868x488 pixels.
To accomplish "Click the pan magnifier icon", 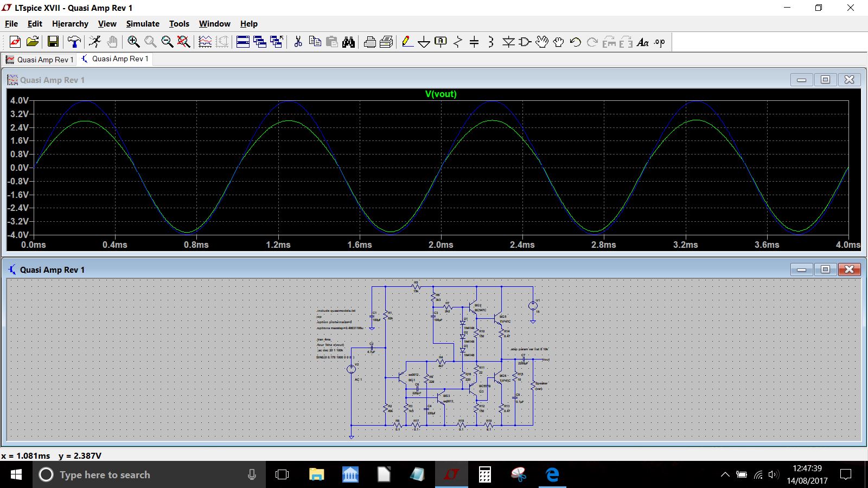I will tap(150, 42).
